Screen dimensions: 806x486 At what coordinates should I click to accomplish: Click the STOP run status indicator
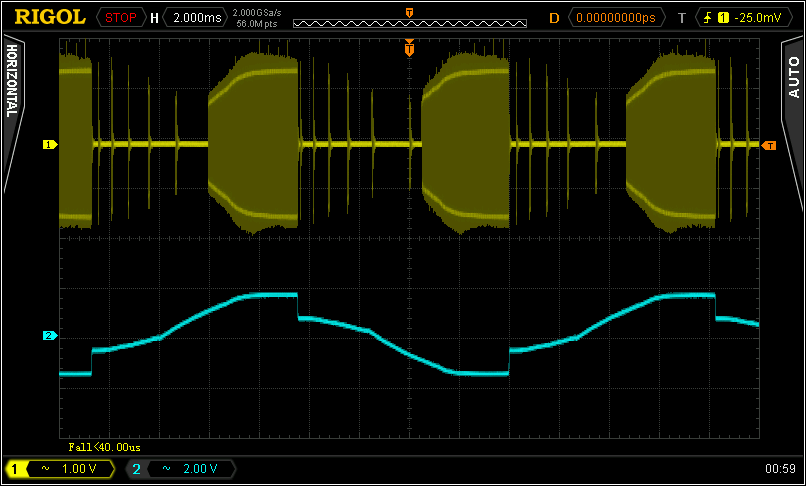click(x=121, y=18)
